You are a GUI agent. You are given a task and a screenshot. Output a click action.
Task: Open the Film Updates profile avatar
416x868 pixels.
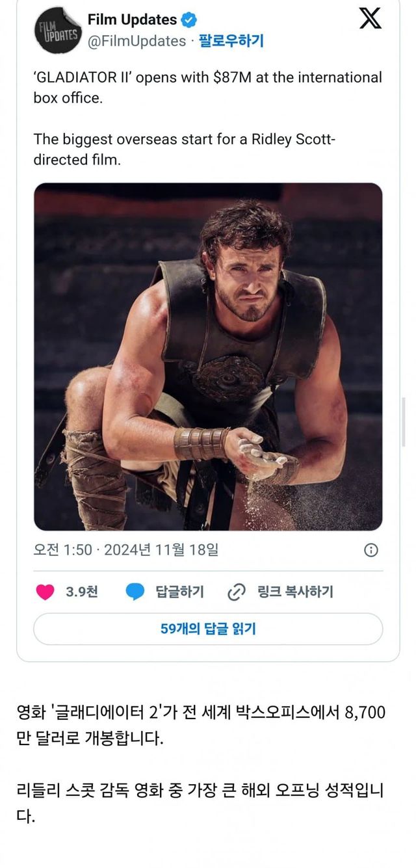(x=56, y=31)
